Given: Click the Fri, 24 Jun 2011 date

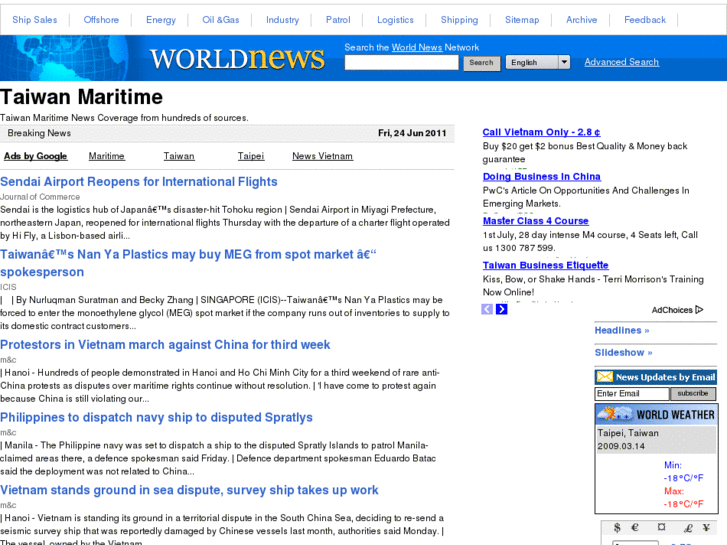Looking at the screenshot, I should [x=412, y=133].
